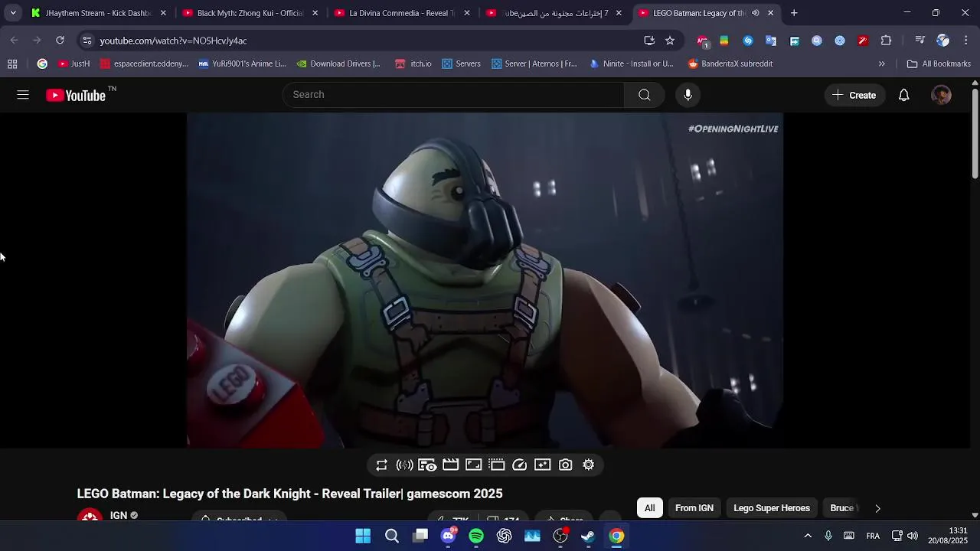Select the All filter chip
This screenshot has height=551, width=980.
tap(649, 508)
